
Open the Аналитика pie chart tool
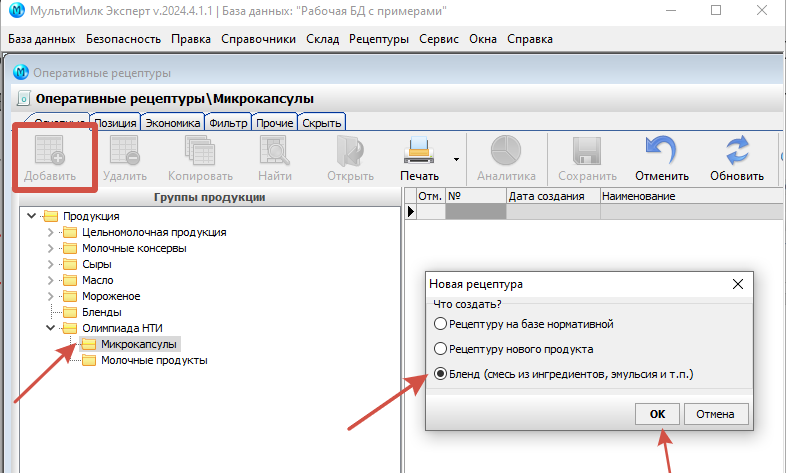pos(506,151)
